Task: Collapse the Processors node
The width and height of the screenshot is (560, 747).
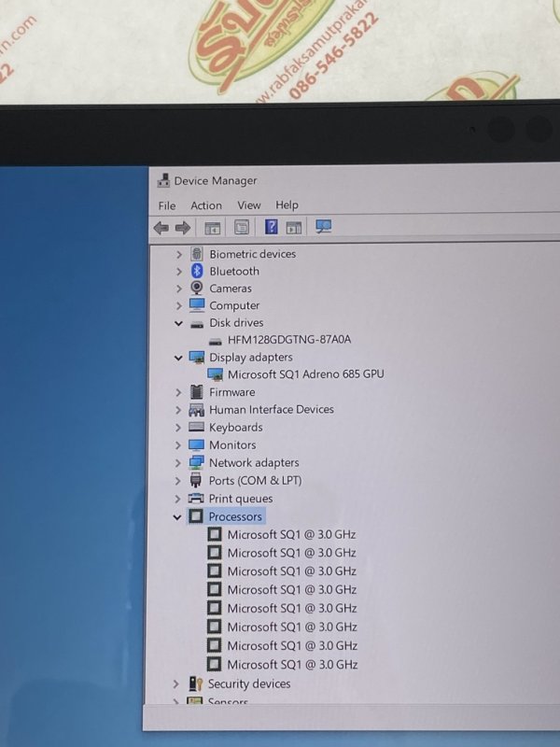Action: [177, 517]
